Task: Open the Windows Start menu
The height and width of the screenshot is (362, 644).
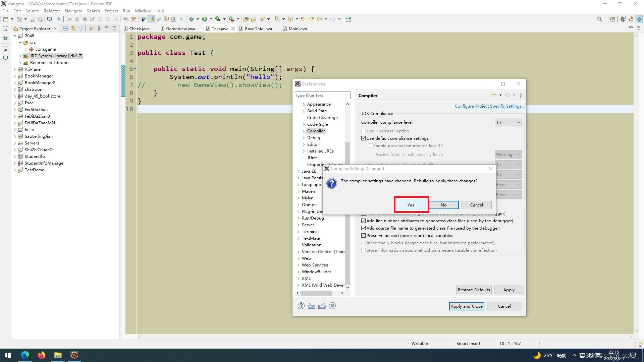Action: click(x=8, y=355)
